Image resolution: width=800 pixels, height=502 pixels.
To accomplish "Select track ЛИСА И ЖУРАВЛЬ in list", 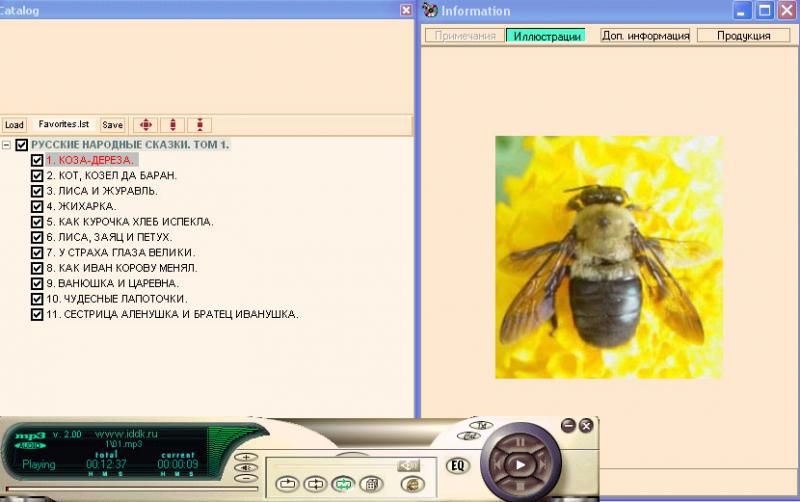I will pyautogui.click(x=101, y=191).
